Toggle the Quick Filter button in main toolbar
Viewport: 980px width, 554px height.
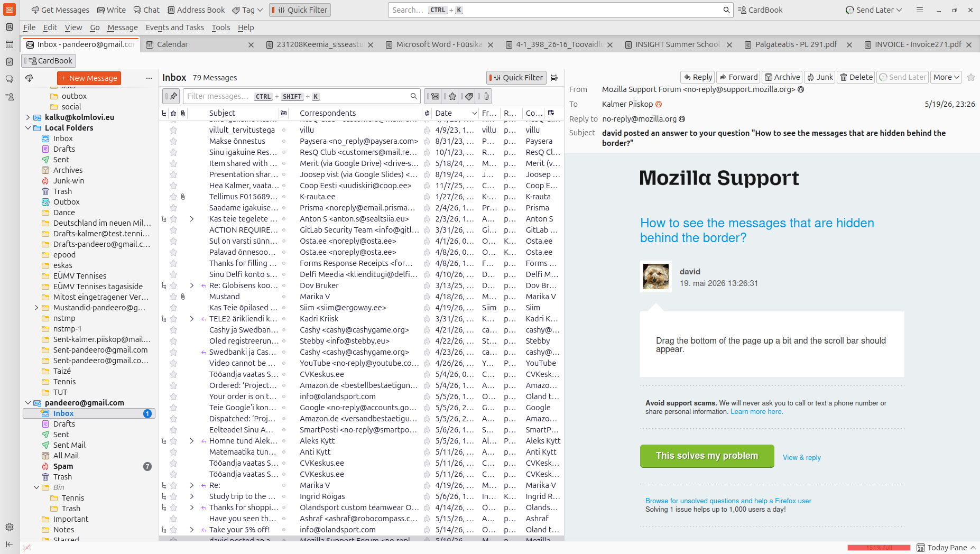(x=300, y=10)
